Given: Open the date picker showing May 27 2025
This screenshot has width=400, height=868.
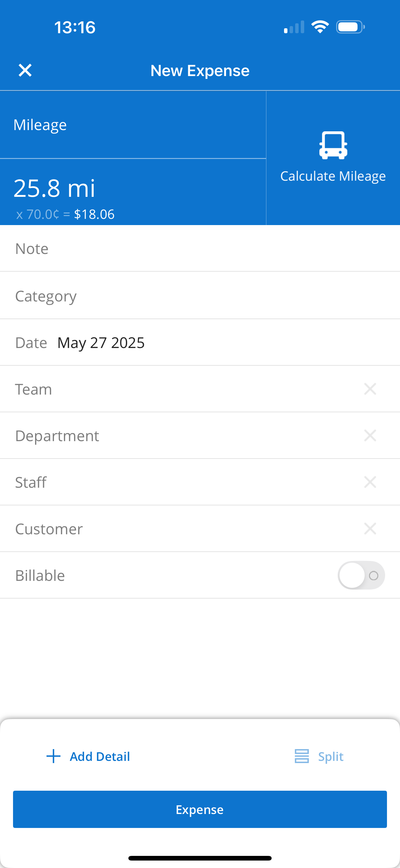Looking at the screenshot, I should pyautogui.click(x=101, y=343).
